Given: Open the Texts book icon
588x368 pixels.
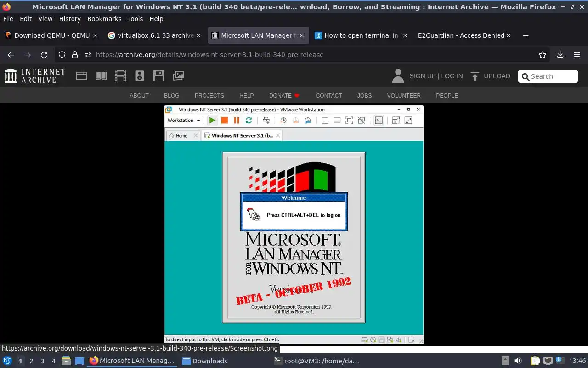Looking at the screenshot, I should (101, 76).
